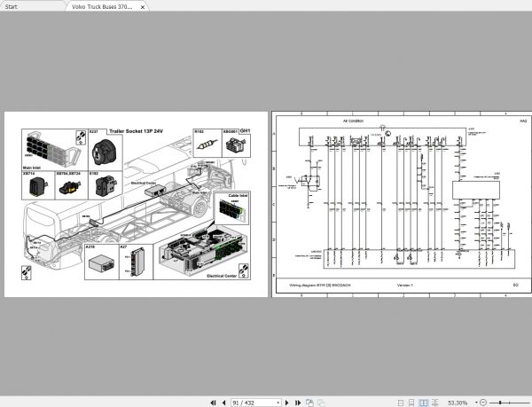The height and width of the screenshot is (407, 532).
Task: Click the A27 control unit image
Action: 137,262
